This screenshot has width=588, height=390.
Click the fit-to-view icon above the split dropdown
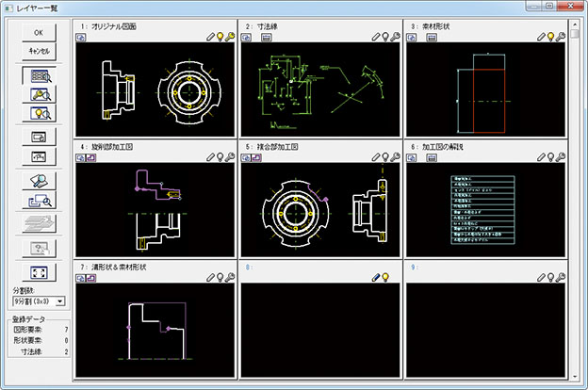tap(39, 271)
